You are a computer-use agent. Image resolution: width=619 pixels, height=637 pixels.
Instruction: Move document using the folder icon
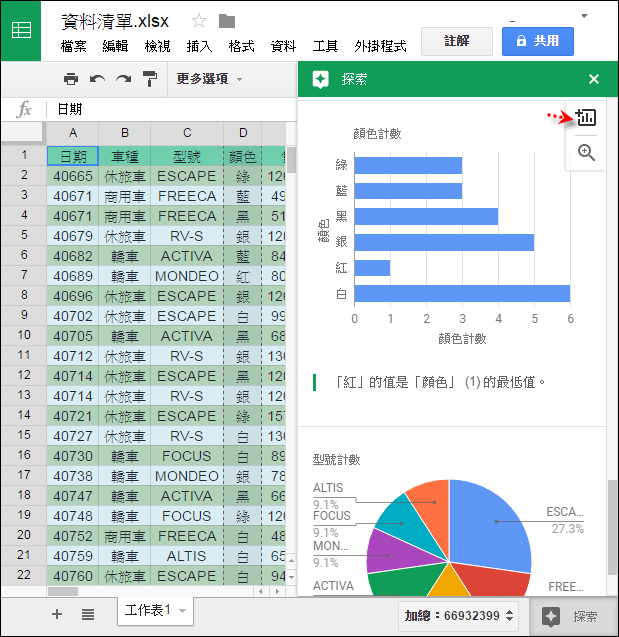click(x=227, y=21)
